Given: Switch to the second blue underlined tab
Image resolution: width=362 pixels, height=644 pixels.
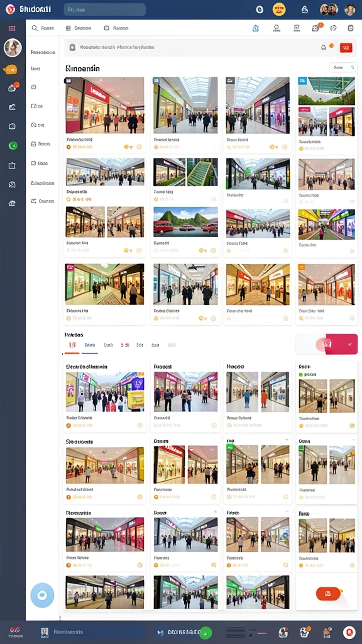Looking at the screenshot, I should click(89, 346).
